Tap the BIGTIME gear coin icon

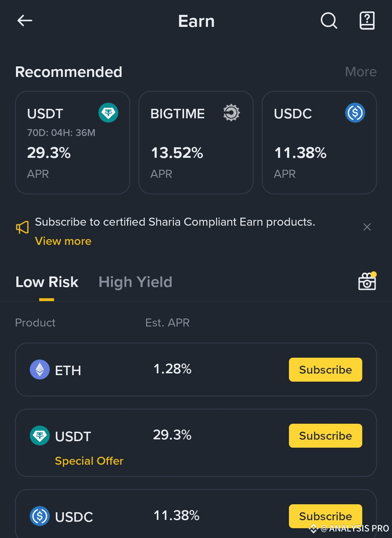(x=232, y=113)
